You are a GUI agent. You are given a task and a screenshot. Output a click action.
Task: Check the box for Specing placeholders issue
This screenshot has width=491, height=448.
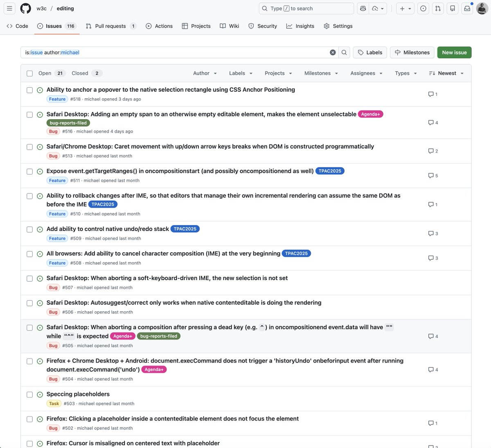pyautogui.click(x=29, y=395)
